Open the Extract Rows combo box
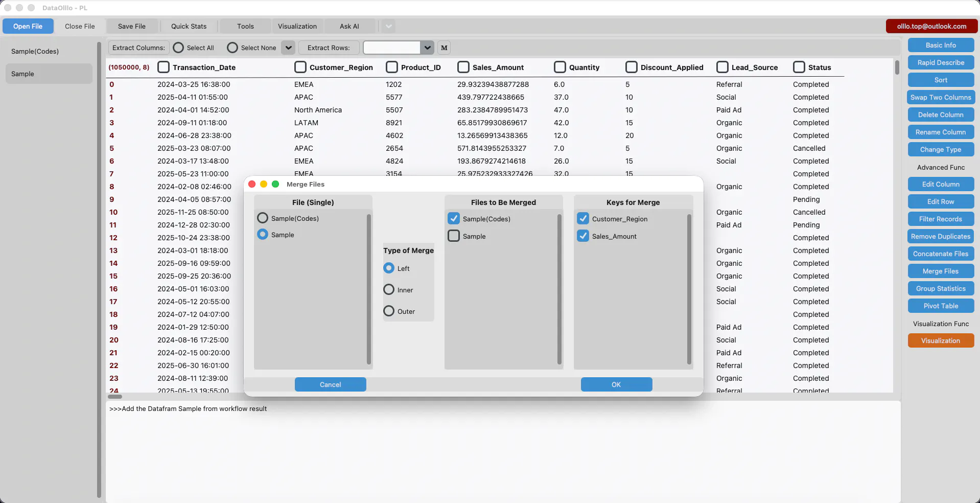The height and width of the screenshot is (503, 980). [x=399, y=48]
